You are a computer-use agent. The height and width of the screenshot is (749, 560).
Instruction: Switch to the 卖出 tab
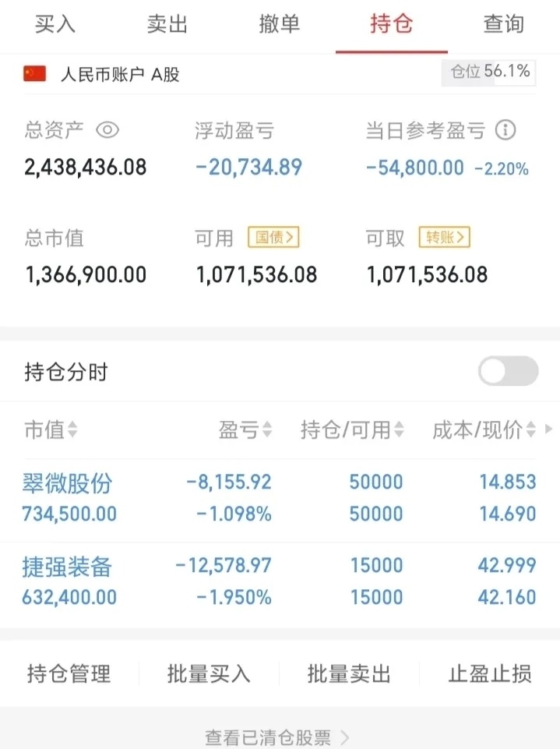click(x=167, y=24)
